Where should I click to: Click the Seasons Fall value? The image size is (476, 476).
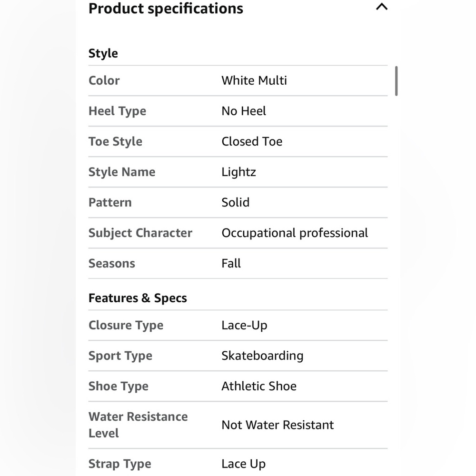click(231, 263)
